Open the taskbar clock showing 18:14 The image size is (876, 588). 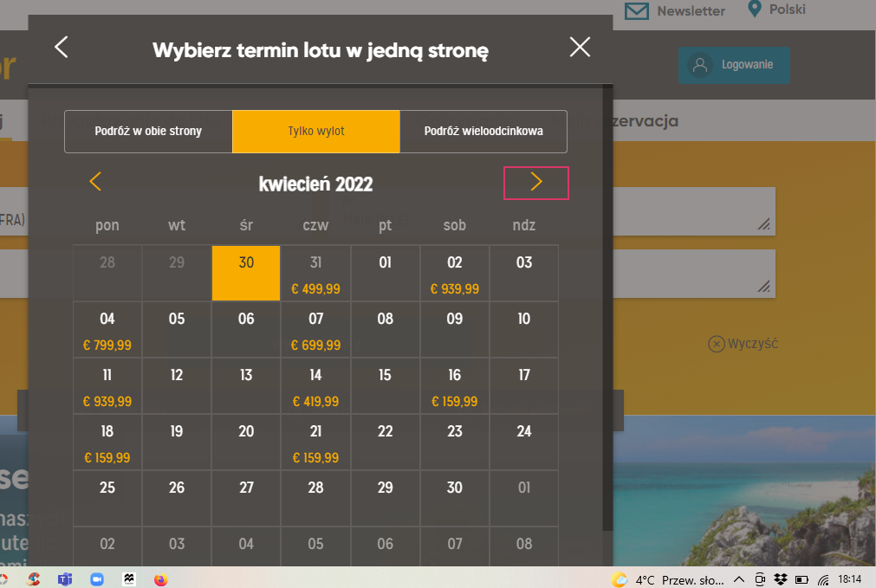tap(850, 579)
